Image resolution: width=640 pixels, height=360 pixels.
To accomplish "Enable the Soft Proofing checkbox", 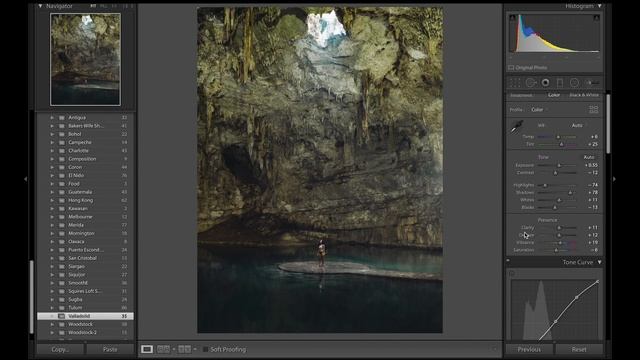I will [x=205, y=349].
